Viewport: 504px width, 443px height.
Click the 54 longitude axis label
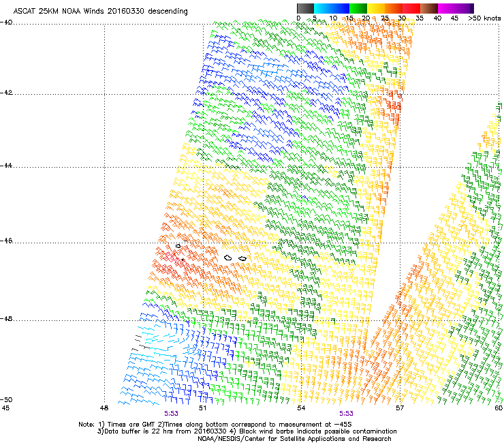301,408
